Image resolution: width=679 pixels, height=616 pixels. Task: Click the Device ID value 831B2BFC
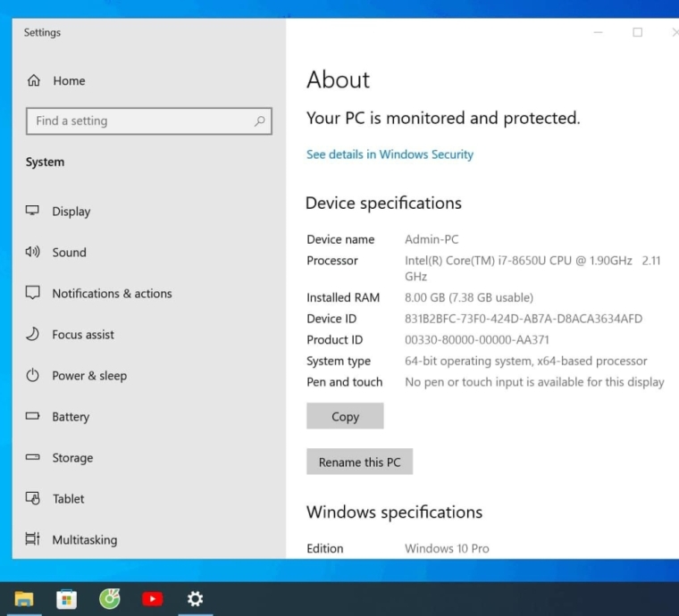[x=524, y=319]
